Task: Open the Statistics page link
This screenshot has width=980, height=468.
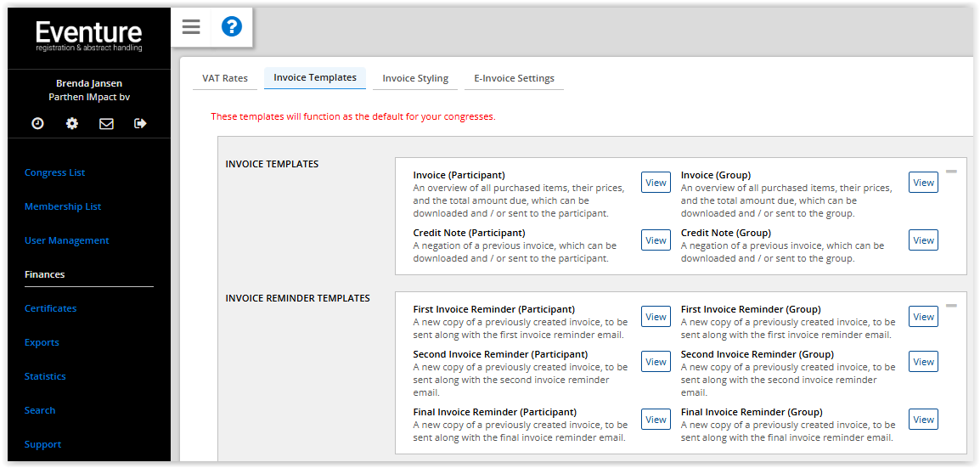Action: pyautogui.click(x=45, y=376)
